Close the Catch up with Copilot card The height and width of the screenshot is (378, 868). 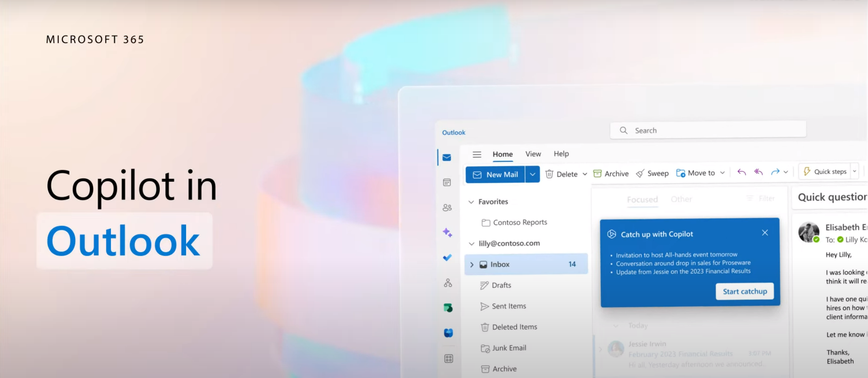coord(765,233)
